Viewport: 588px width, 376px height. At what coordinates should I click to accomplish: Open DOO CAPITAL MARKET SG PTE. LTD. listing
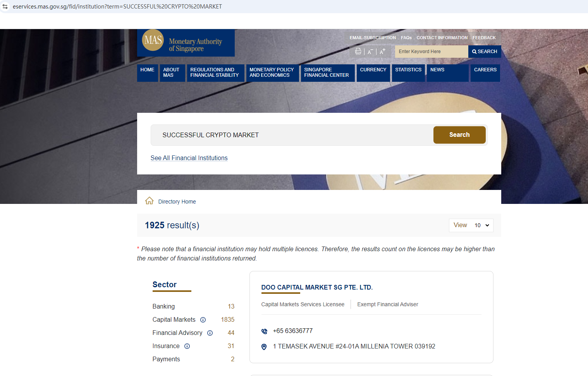tap(317, 287)
